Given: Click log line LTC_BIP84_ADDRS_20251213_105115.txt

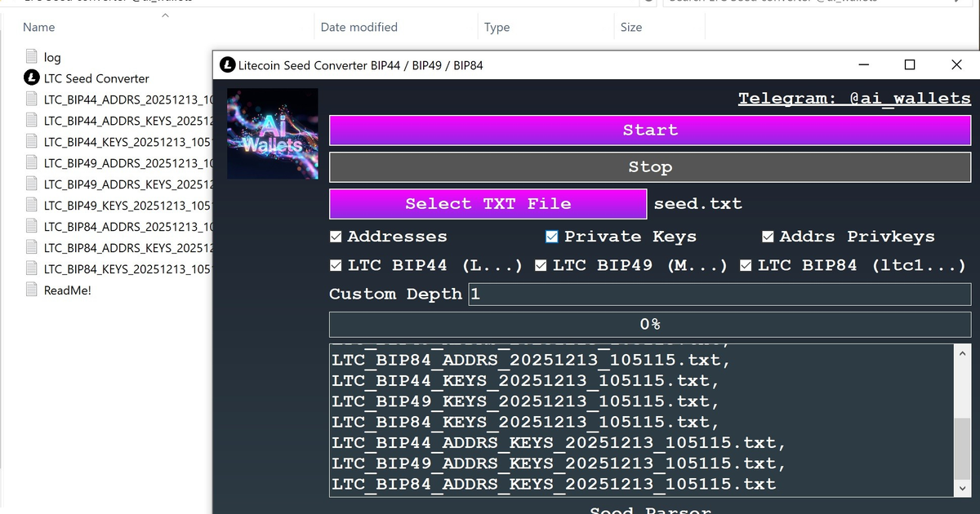Looking at the screenshot, I should tap(531, 360).
